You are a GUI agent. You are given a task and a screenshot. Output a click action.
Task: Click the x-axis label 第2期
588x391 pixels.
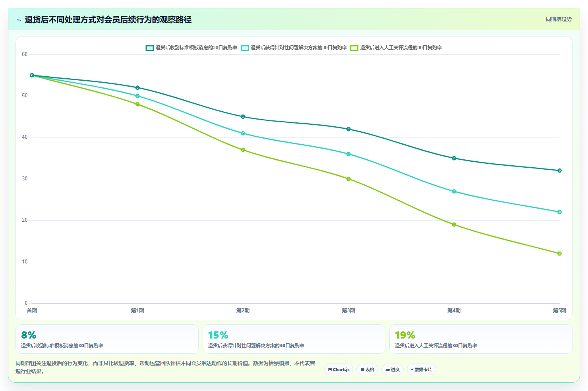(243, 310)
